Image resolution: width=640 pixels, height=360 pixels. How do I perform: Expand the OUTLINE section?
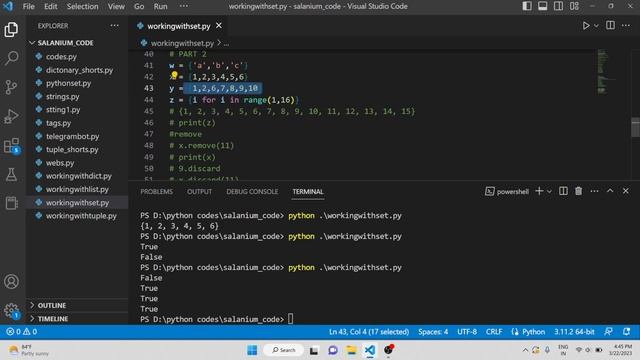coord(52,305)
